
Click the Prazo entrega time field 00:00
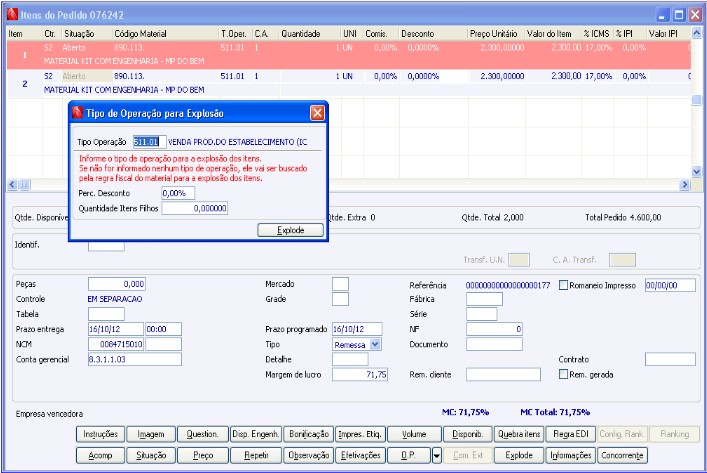[163, 329]
